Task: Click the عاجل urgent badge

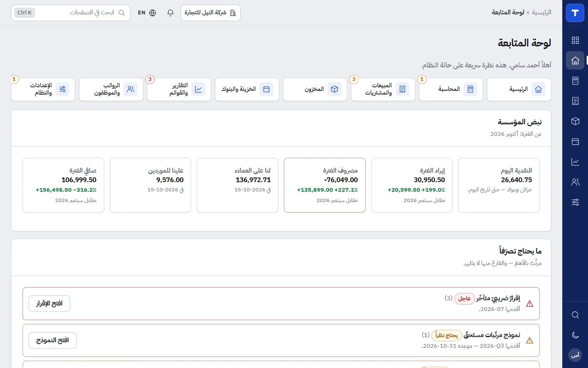Action: tap(465, 298)
